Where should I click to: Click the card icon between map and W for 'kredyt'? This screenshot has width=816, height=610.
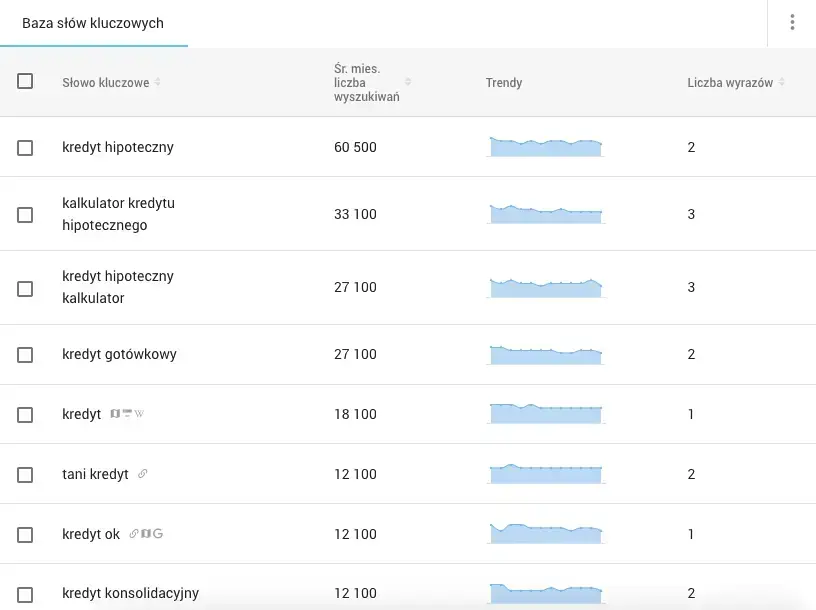[127, 414]
